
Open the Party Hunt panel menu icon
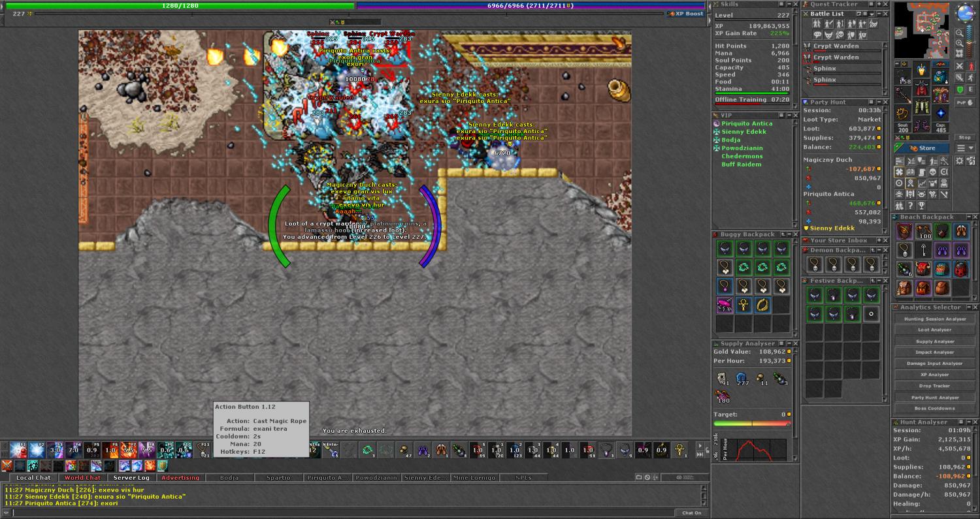point(871,102)
